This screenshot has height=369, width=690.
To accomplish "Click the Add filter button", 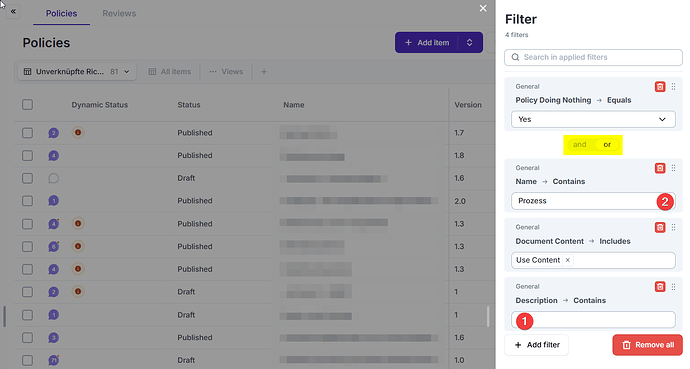I will (536, 345).
